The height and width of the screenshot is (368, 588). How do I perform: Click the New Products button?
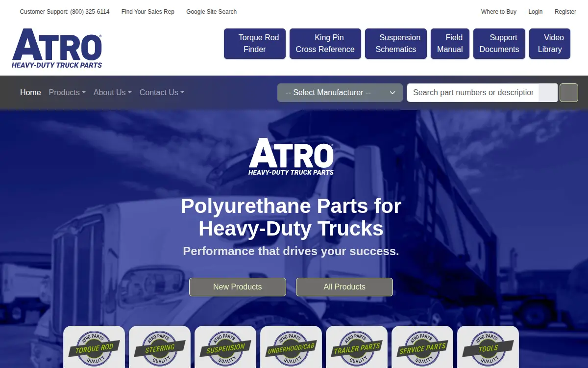tap(238, 287)
